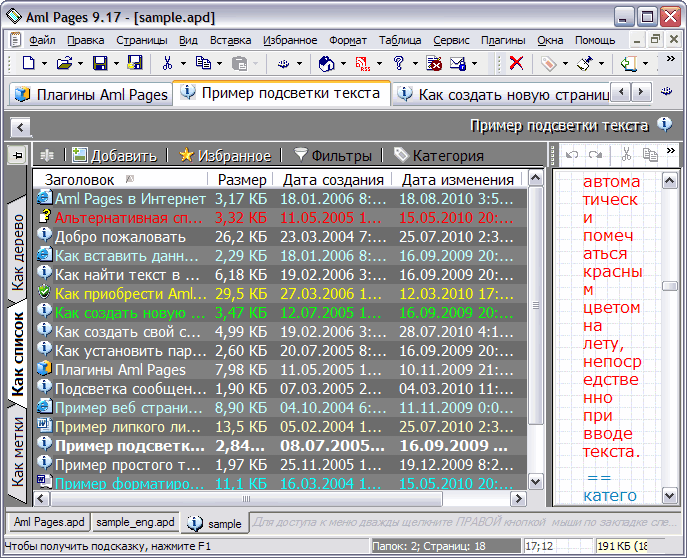Click the pushpin marker toolbar icon
This screenshot has height=558, width=687.
[x=584, y=64]
